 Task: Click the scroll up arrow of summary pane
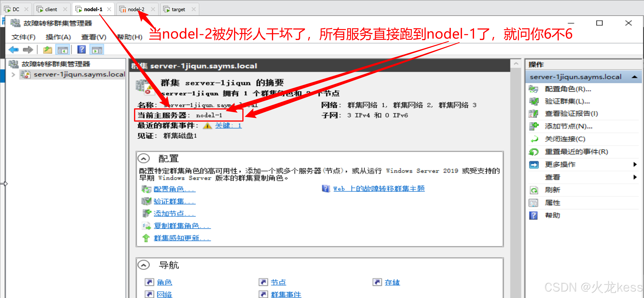coord(516,64)
